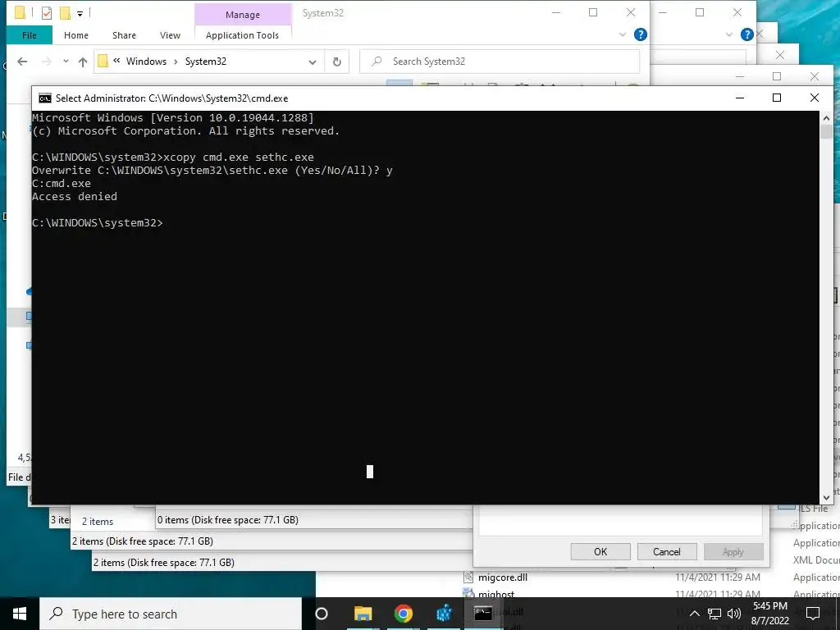Go back with the explorer Back arrow
This screenshot has height=630, width=840.
pos(22,62)
